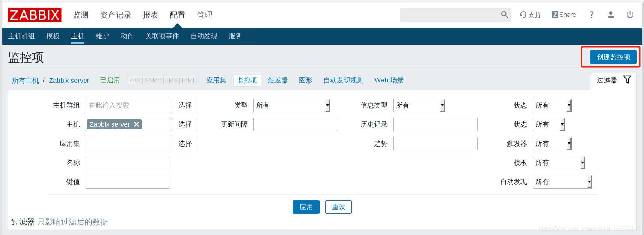This screenshot has height=235, width=644.
Task: Click the 重设 reset button
Action: [338, 207]
